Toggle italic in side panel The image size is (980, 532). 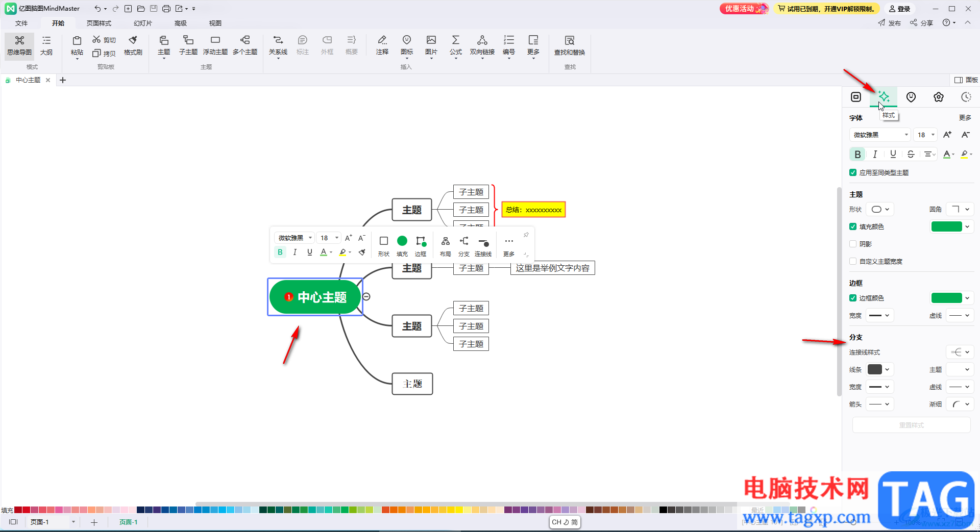[875, 154]
